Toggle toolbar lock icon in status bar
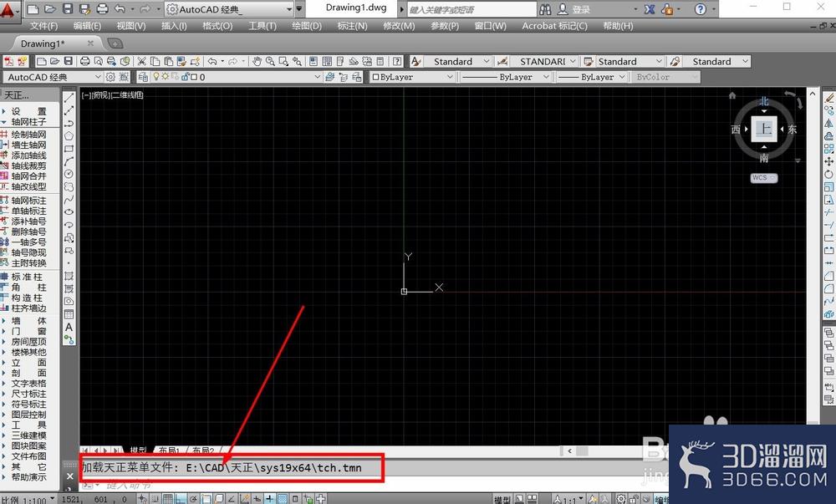 pos(634,499)
